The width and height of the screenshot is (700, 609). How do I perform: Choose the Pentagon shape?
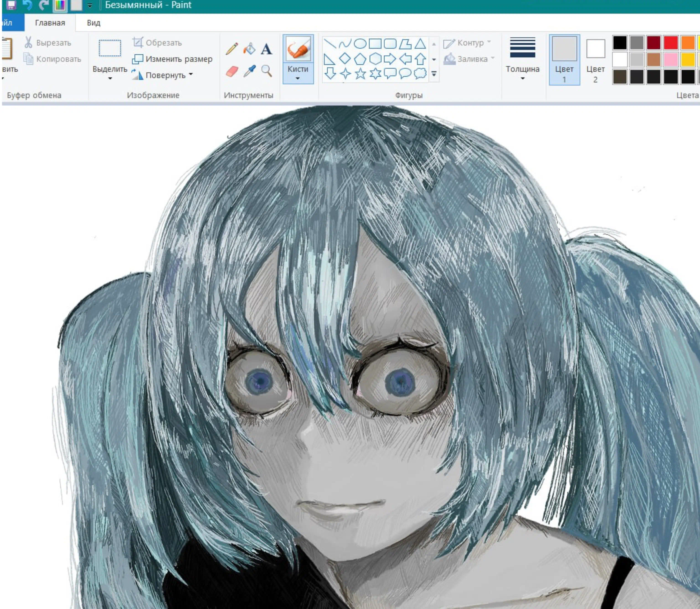(360, 59)
